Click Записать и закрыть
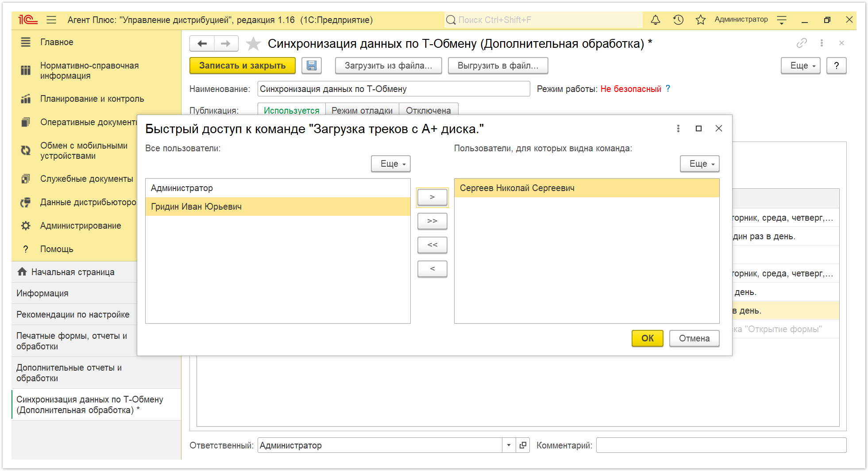This screenshot has width=868, height=471. point(243,65)
